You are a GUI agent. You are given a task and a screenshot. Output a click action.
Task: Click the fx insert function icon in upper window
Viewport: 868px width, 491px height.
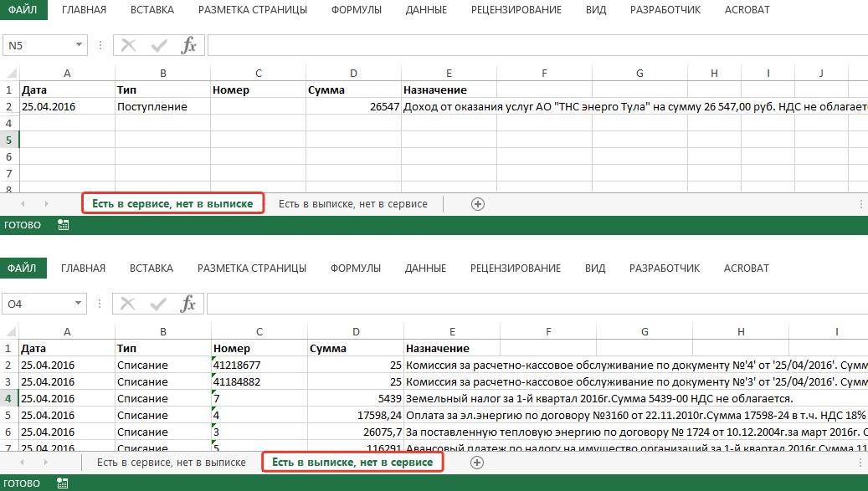click(189, 45)
